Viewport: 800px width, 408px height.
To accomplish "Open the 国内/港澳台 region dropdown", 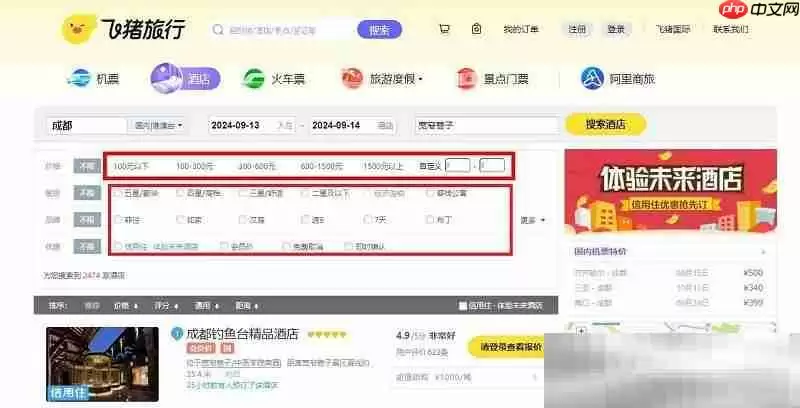I will click(159, 125).
